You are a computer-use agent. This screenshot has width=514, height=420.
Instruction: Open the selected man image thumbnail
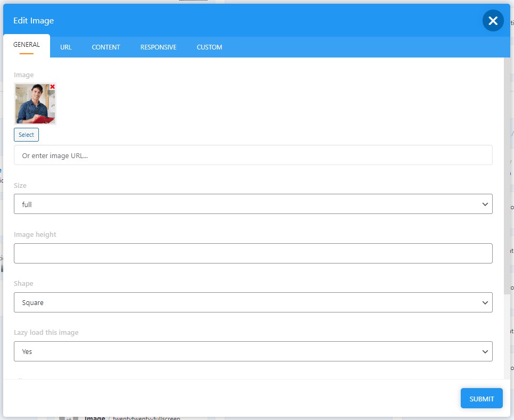click(35, 104)
